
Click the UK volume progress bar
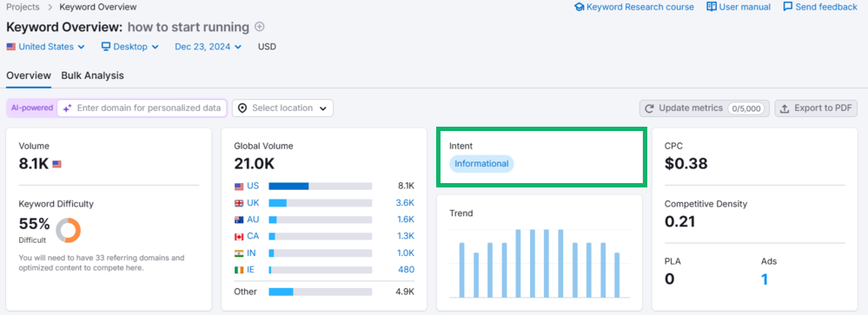click(x=320, y=203)
